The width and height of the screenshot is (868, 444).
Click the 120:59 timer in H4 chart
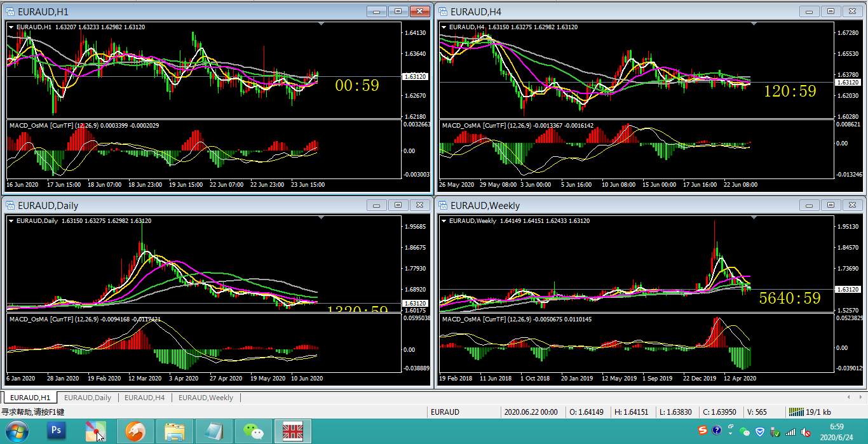click(790, 91)
